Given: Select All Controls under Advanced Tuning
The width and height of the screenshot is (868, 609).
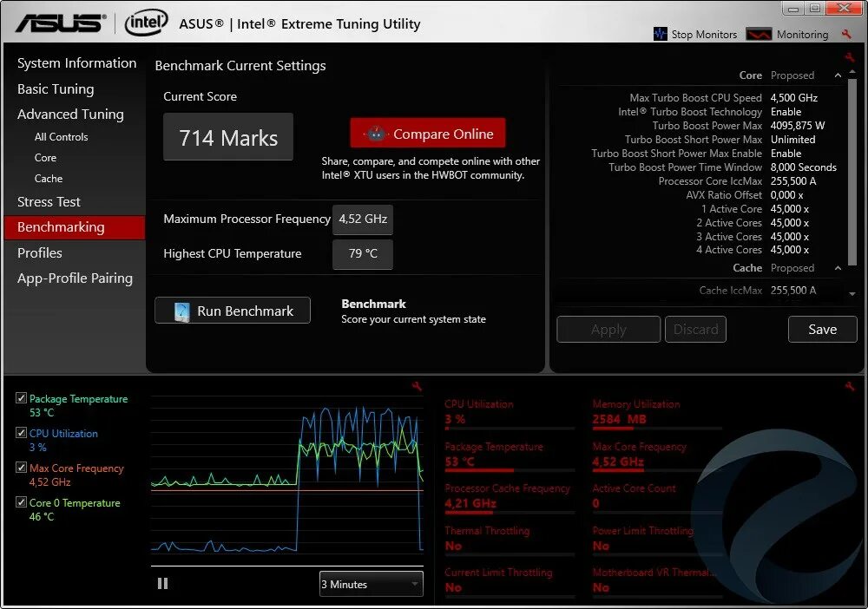Looking at the screenshot, I should (x=61, y=136).
